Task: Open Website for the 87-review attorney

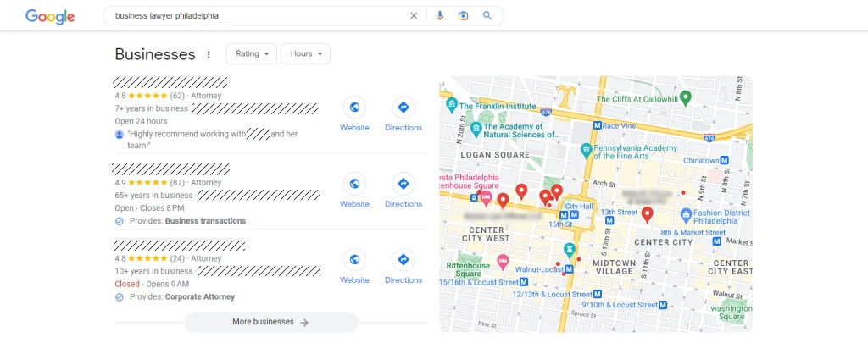Action: pyautogui.click(x=354, y=191)
